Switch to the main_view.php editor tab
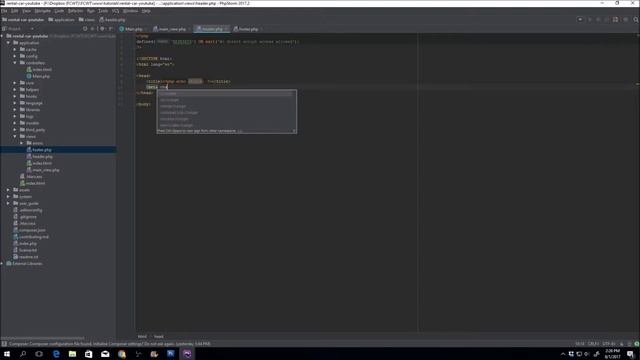Screen dimensions: 640x360 pyautogui.click(x=171, y=29)
